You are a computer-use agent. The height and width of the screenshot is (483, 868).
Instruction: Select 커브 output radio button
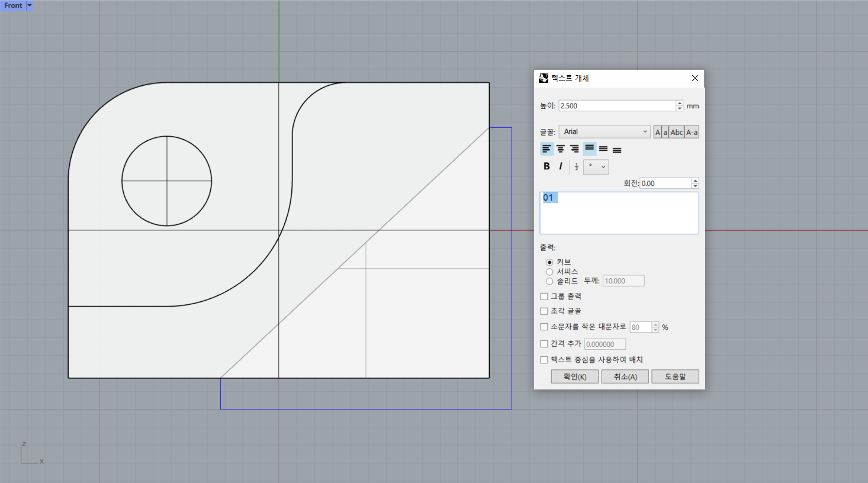tap(549, 262)
